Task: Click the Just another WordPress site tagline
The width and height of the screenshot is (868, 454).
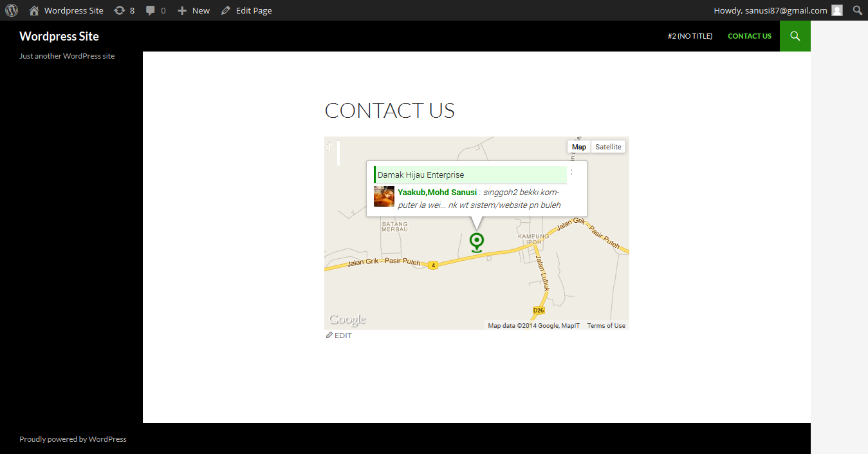Action: pos(67,56)
